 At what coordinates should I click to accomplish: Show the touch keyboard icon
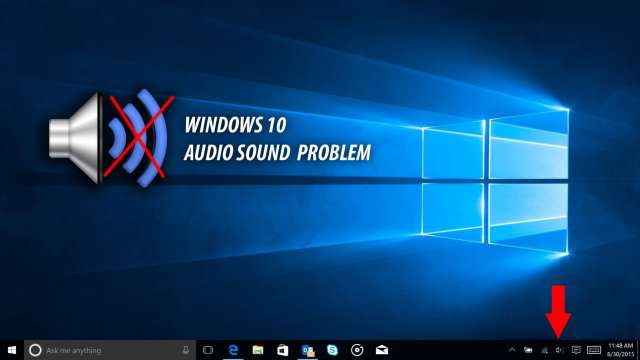pos(594,350)
